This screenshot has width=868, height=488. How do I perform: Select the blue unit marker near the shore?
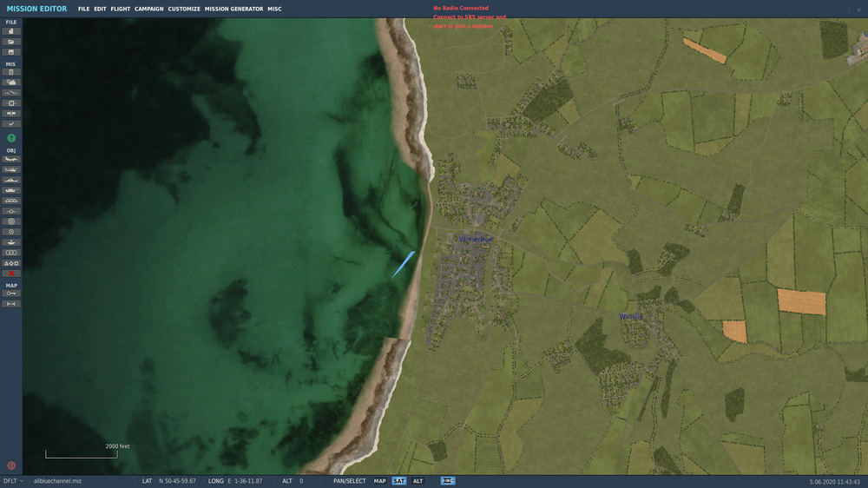(403, 265)
